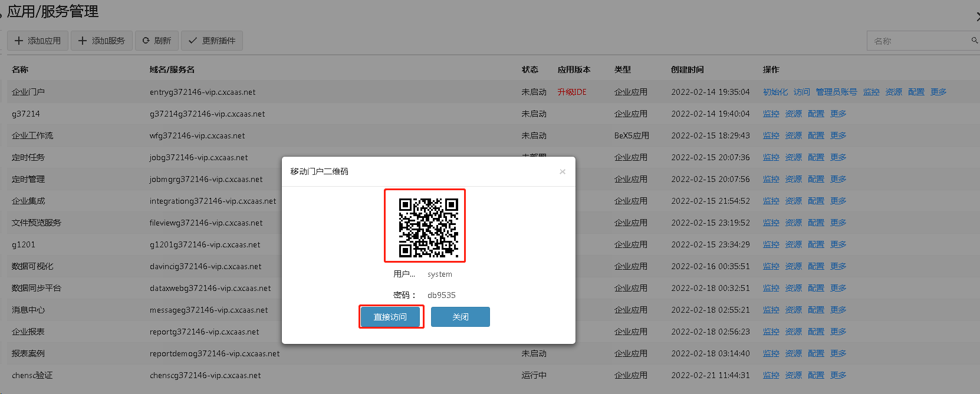This screenshot has height=394, width=980.
Task: Open 监控 link for 报表案例 row
Action: [x=771, y=353]
